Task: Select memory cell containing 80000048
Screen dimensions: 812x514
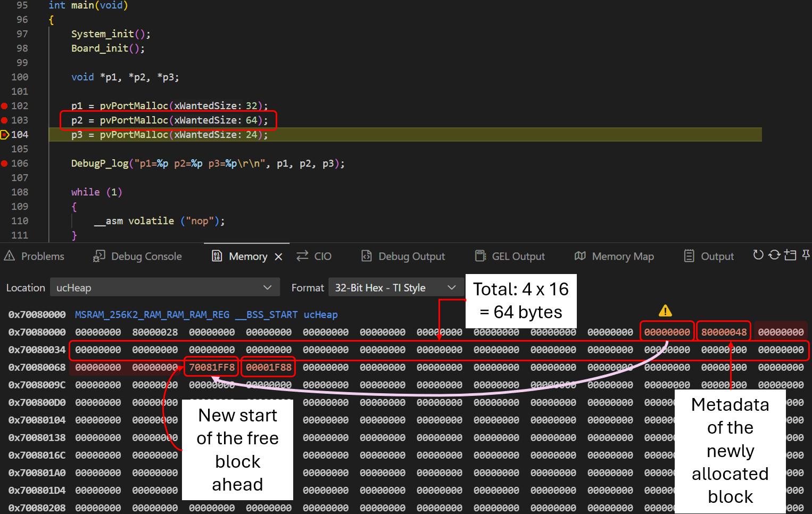Action: (x=724, y=332)
